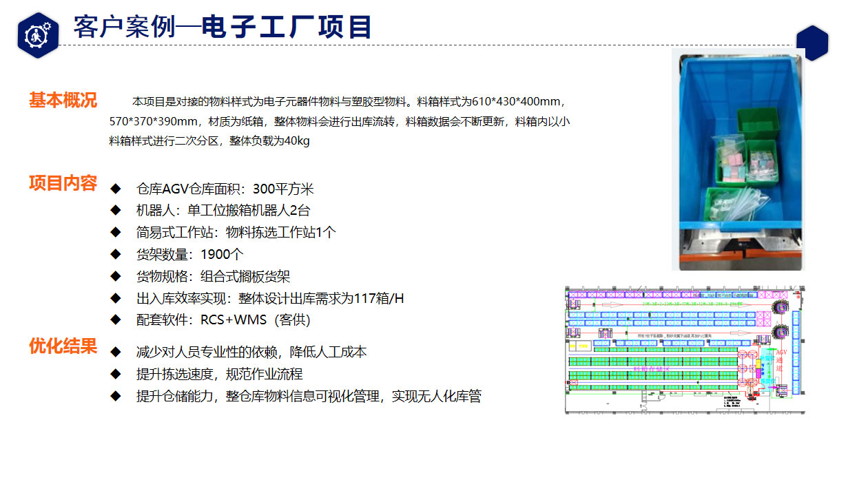The width and height of the screenshot is (868, 482).
Task: Click the dark blue hexagon at top right
Action: click(x=812, y=43)
